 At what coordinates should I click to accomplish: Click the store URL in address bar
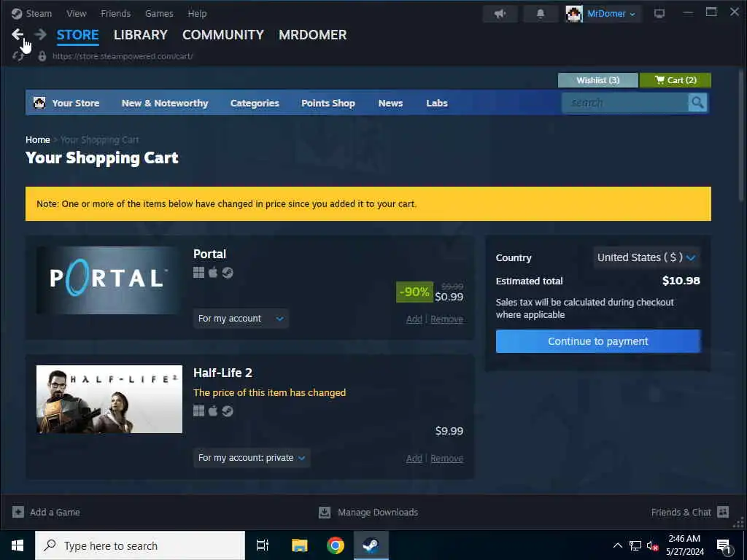click(x=123, y=56)
